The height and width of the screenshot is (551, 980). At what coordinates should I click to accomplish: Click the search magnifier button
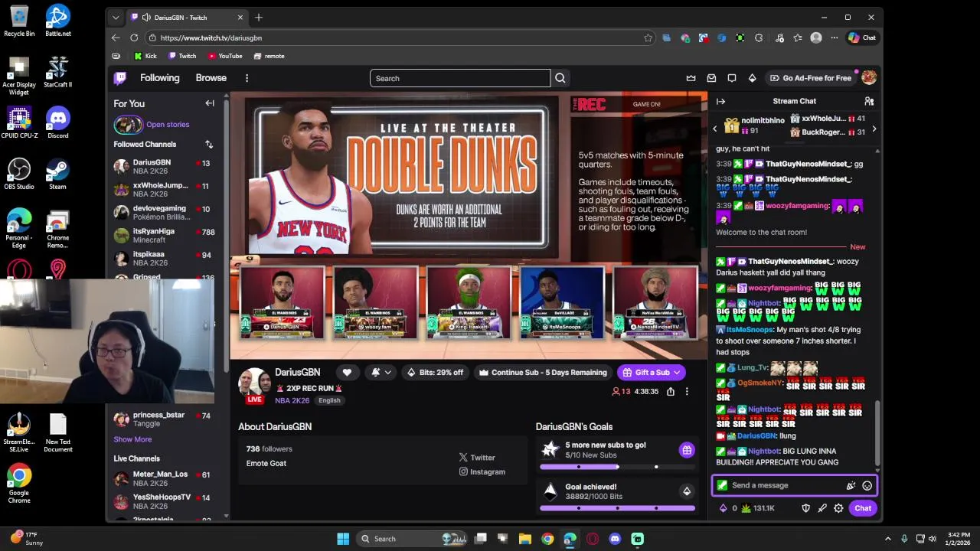560,78
